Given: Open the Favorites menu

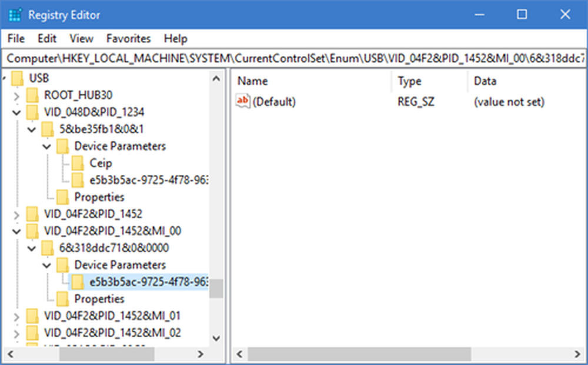Looking at the screenshot, I should pos(128,39).
